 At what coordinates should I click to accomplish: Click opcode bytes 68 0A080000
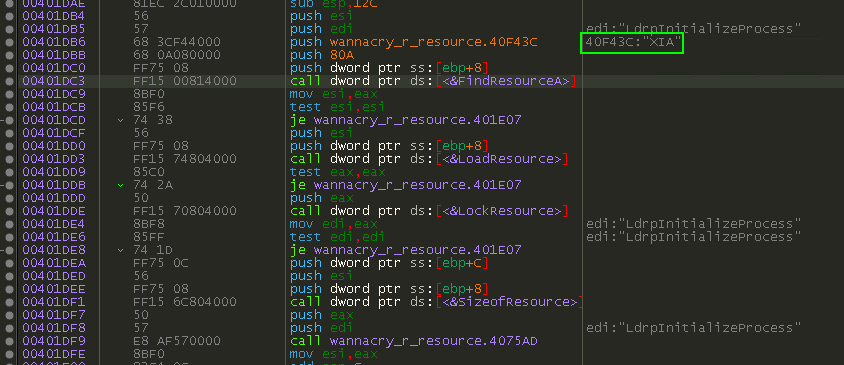(x=177, y=55)
